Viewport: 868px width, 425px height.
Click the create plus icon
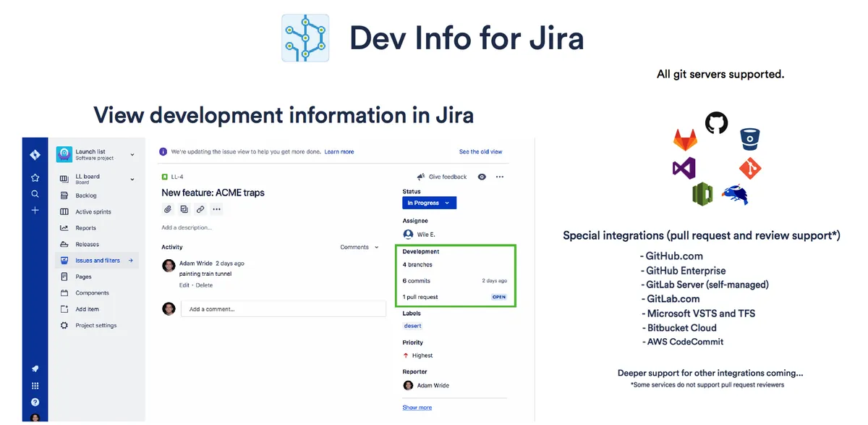tap(35, 211)
